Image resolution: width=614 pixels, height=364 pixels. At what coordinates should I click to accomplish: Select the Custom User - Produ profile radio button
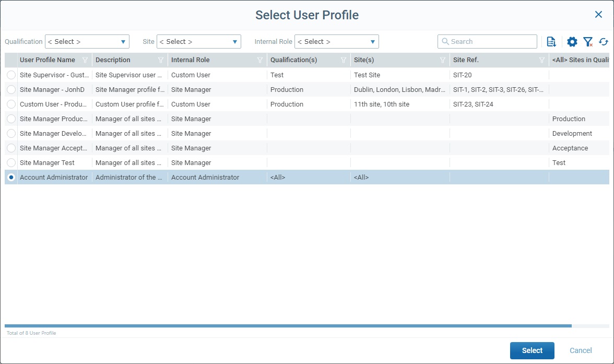pyautogui.click(x=11, y=104)
